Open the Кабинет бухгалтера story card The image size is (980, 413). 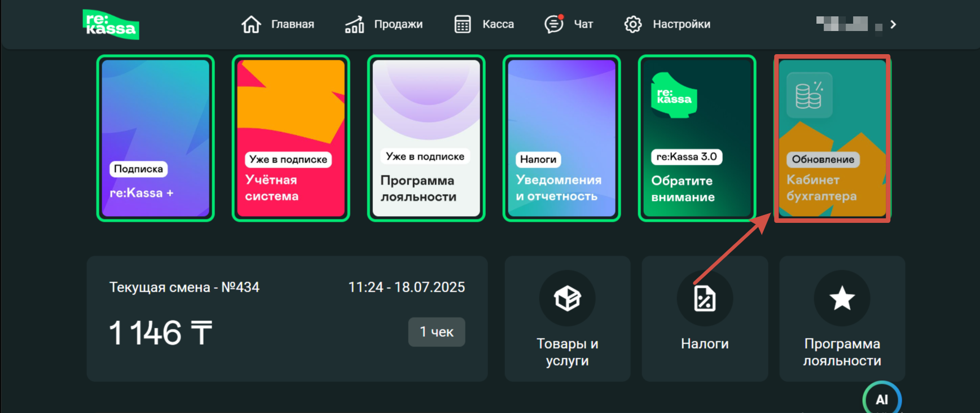tap(832, 138)
